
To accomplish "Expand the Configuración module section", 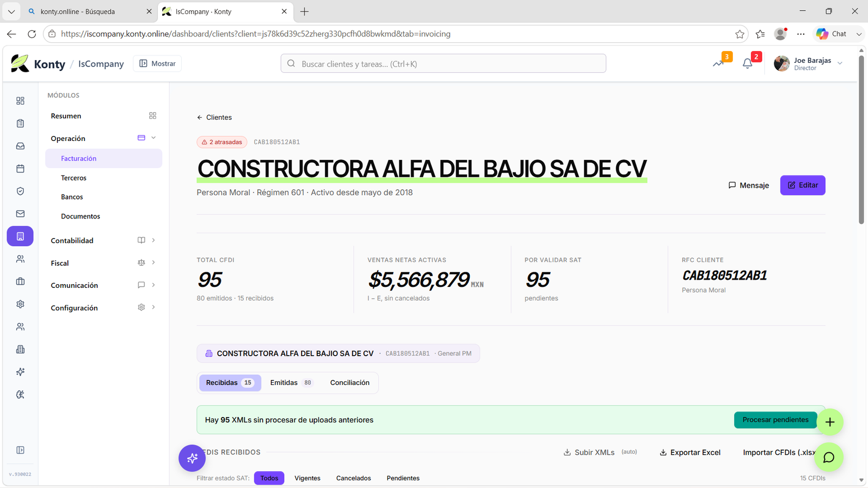I will click(x=103, y=307).
